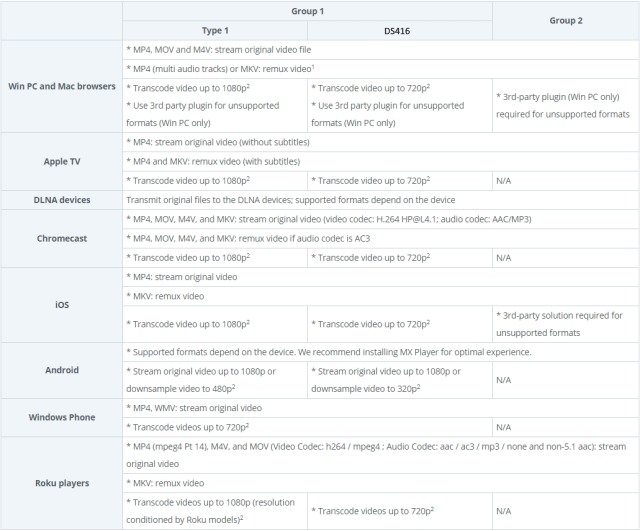The height and width of the screenshot is (531, 640).
Task: Select the Windows Phone row label
Action: click(x=62, y=418)
